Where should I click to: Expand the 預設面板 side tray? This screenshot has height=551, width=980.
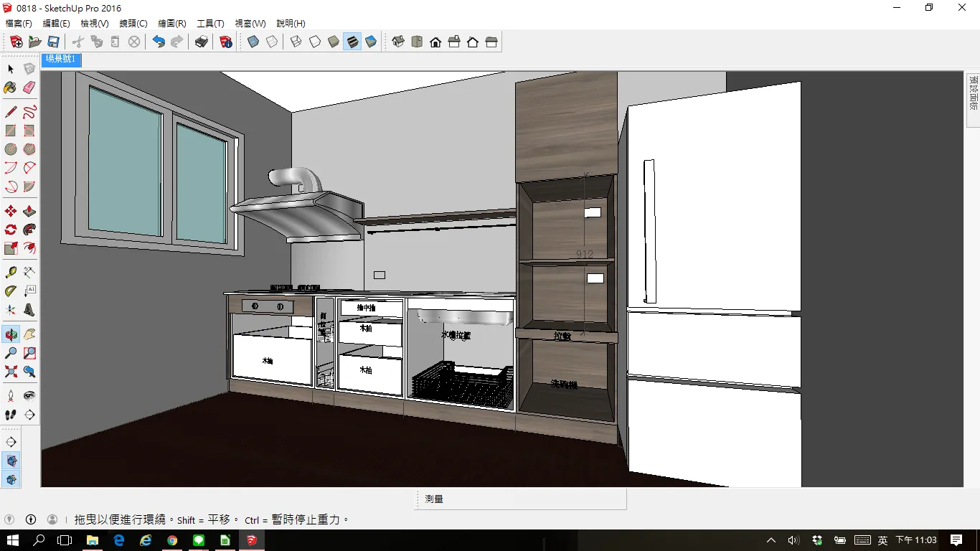coord(973,93)
